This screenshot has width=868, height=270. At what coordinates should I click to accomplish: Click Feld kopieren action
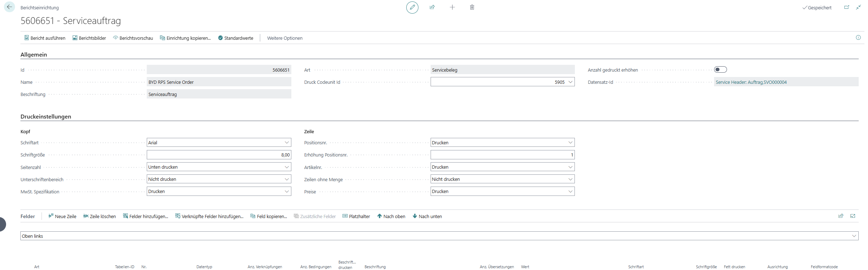tap(268, 216)
